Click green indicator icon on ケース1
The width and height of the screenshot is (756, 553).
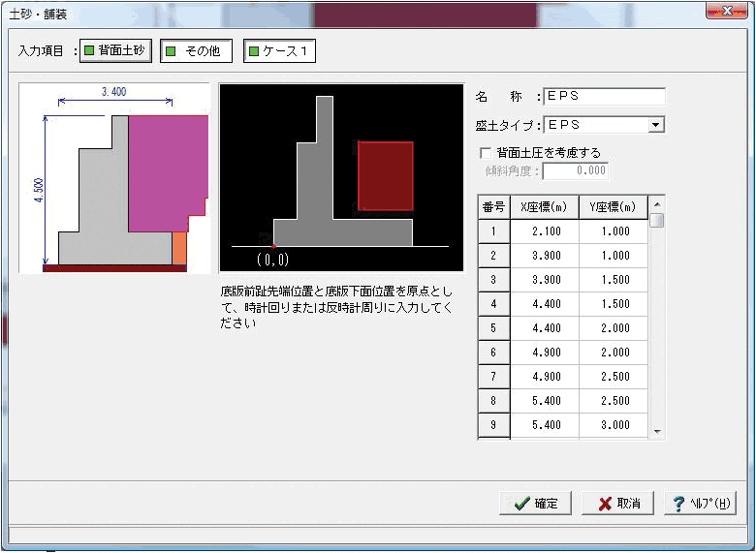pos(254,50)
